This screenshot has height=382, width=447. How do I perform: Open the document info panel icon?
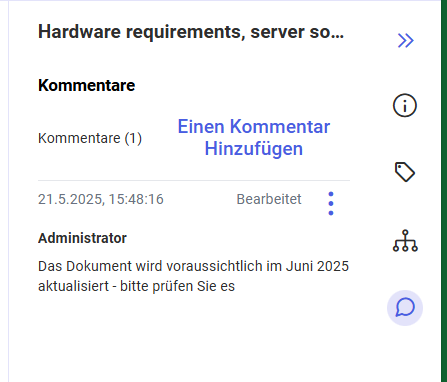coord(405,106)
